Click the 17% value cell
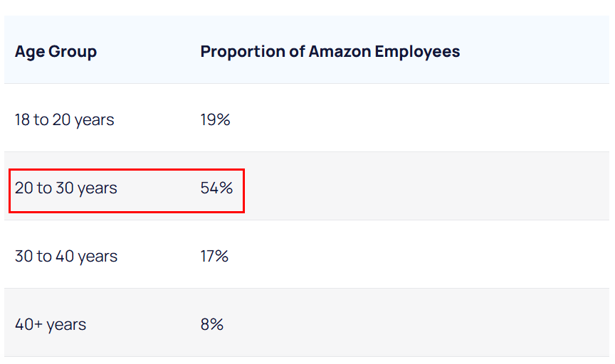 [214, 256]
